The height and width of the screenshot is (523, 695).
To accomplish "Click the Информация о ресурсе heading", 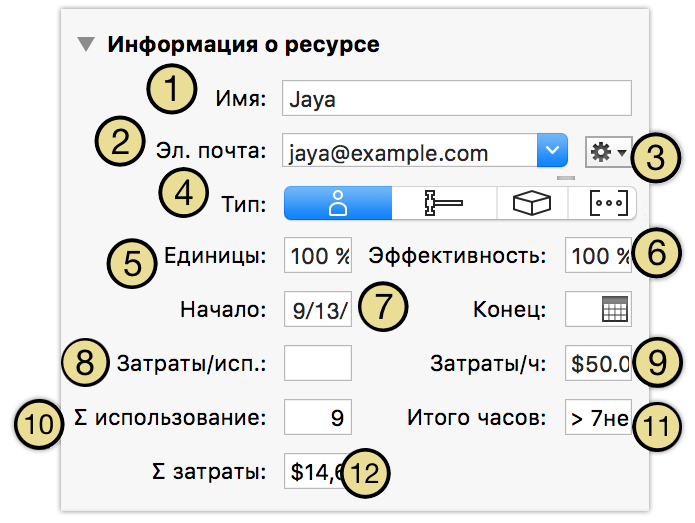I will (x=243, y=44).
